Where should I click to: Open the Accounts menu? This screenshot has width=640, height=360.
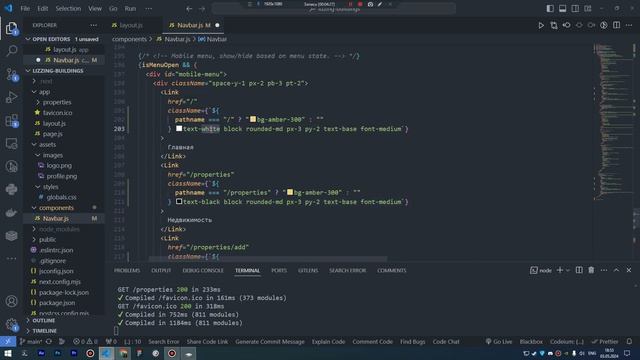pyautogui.click(x=11, y=301)
